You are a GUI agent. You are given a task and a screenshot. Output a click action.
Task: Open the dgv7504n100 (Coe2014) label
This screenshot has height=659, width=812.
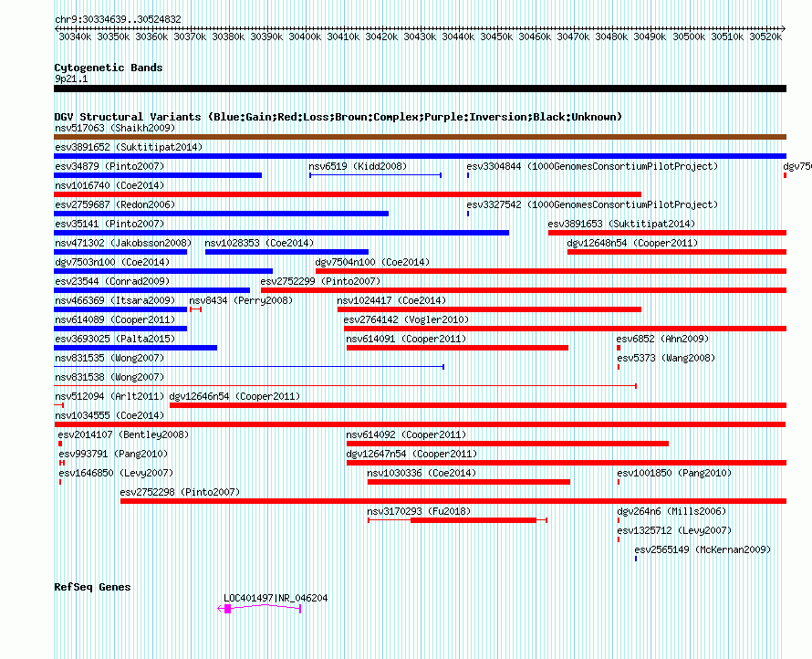coord(373,262)
